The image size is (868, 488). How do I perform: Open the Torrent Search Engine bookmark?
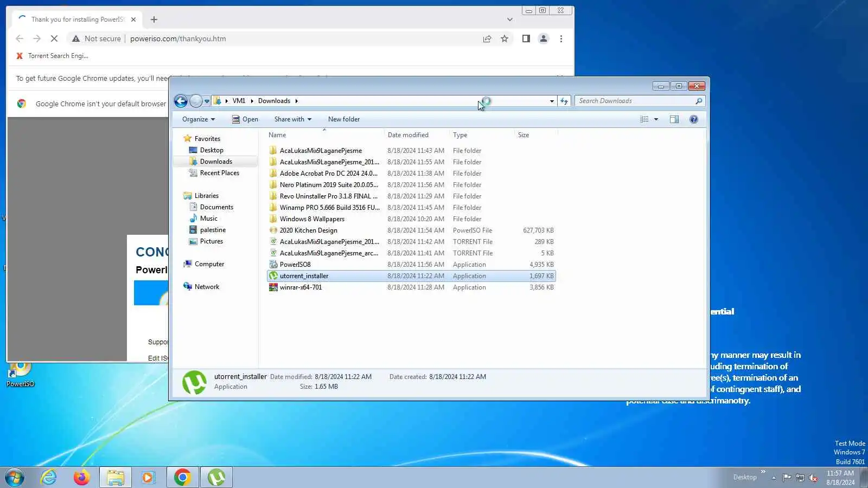(x=52, y=56)
